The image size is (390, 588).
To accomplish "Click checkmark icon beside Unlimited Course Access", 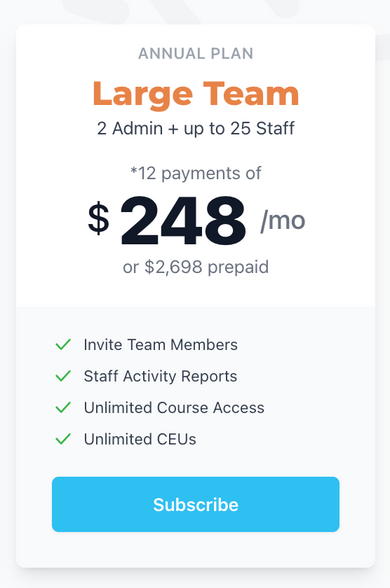I will point(63,407).
